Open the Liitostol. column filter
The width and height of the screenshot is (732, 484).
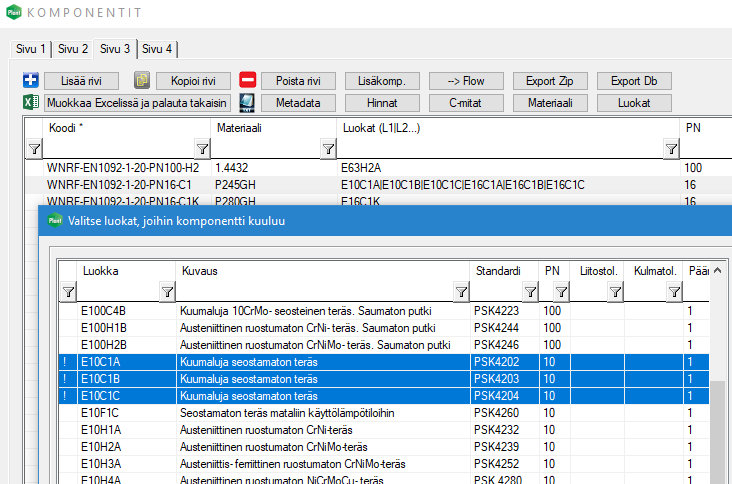pyautogui.click(x=612, y=292)
